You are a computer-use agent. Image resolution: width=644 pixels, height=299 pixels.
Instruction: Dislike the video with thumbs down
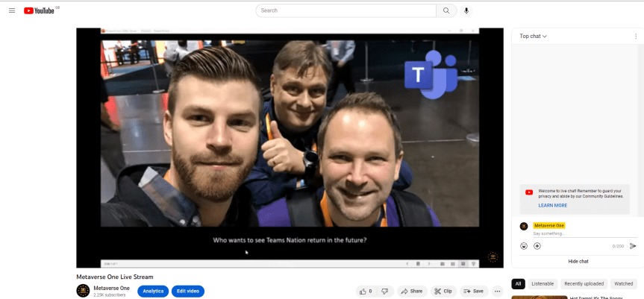[384, 291]
